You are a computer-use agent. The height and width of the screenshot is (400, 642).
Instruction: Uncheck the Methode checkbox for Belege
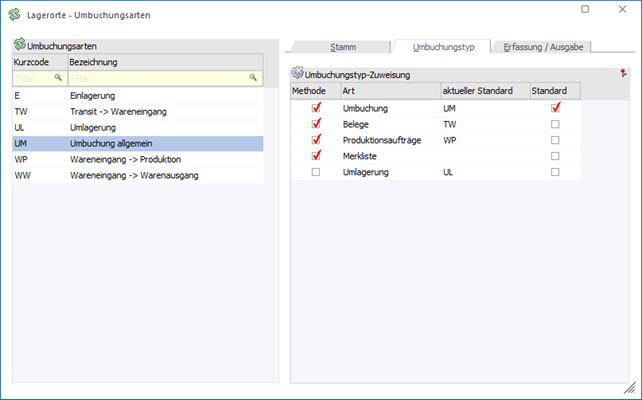click(x=316, y=124)
